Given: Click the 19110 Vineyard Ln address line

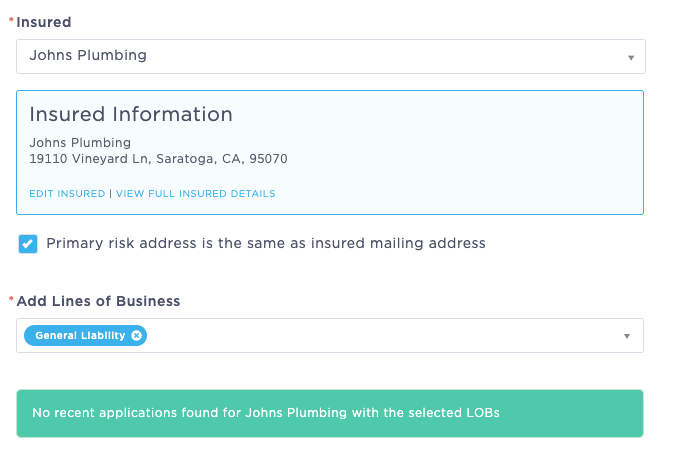Looking at the screenshot, I should point(158,159).
